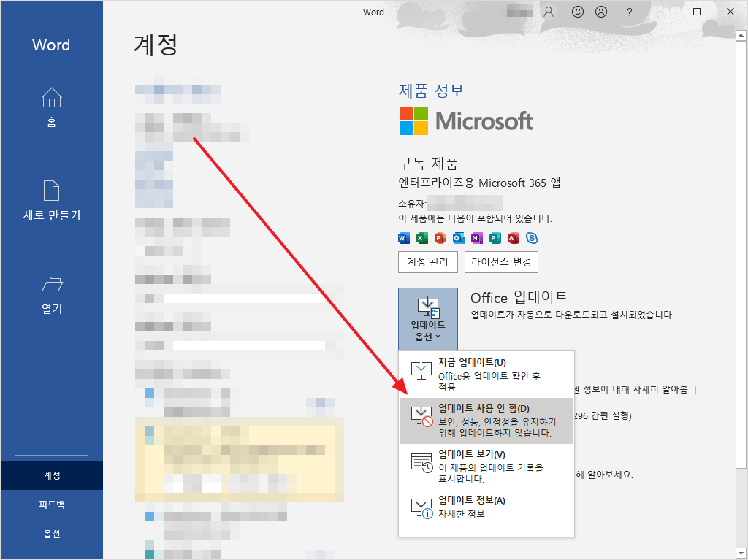Go to the Home (홈) page
Image resolution: width=748 pixels, height=560 pixels.
52,107
